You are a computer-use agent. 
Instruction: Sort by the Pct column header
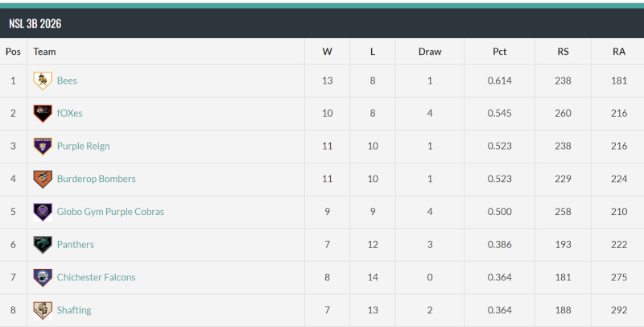[x=499, y=52]
